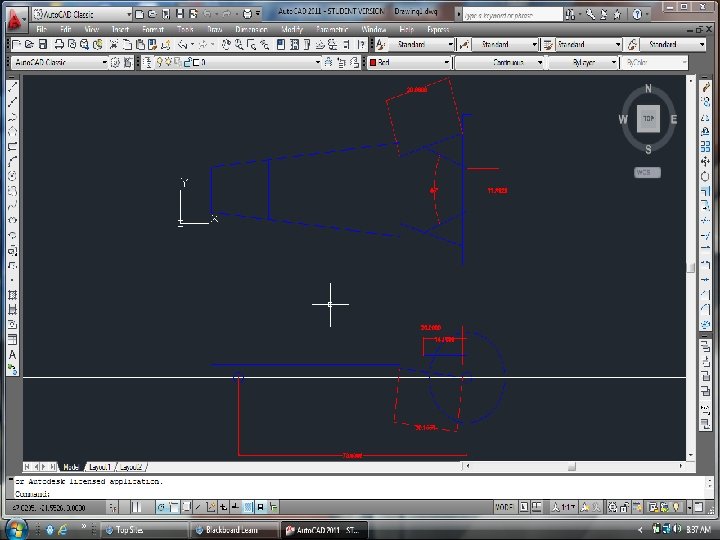Screen dimensions: 720x540
Task: Switch to the Layout2 tab
Action: 131,467
